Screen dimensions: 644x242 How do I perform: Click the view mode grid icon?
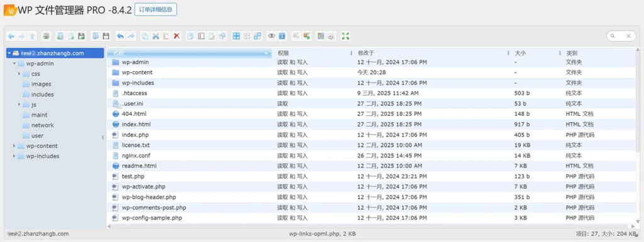(x=321, y=36)
